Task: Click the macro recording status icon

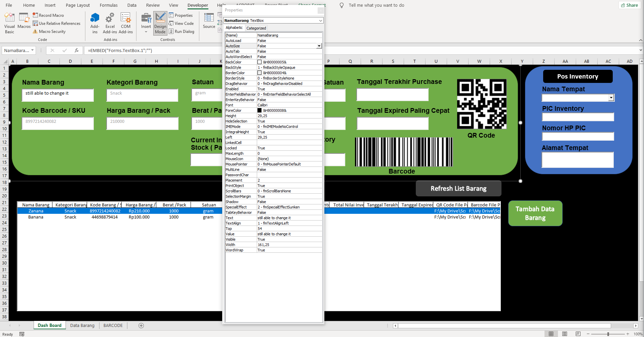Action: point(22,334)
